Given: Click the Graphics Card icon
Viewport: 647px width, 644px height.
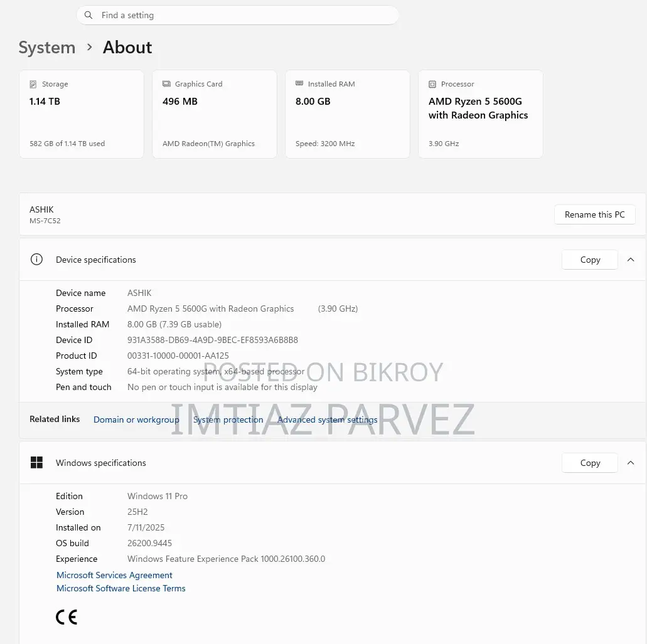Looking at the screenshot, I should pos(166,83).
